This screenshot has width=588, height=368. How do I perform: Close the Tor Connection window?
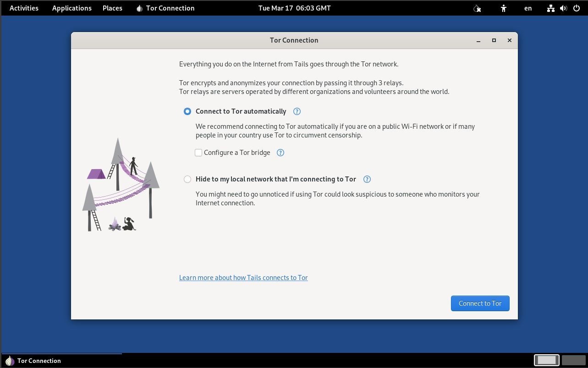pos(510,40)
